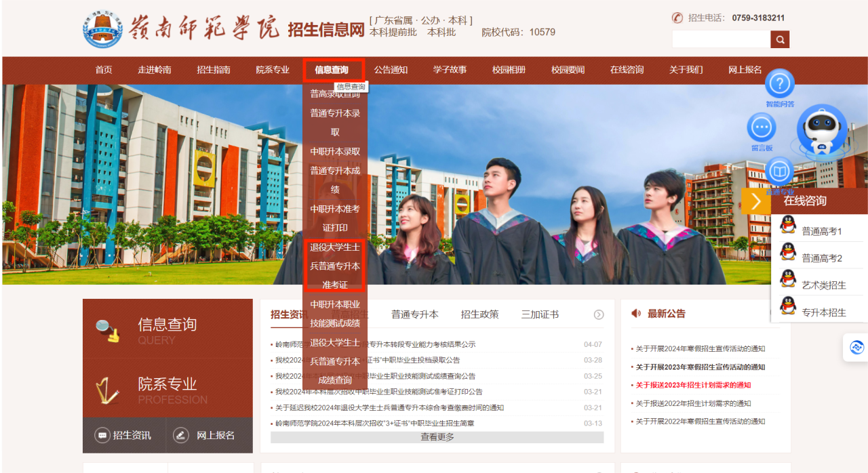Click the QQ penguin beside 普通高考2

(x=787, y=251)
